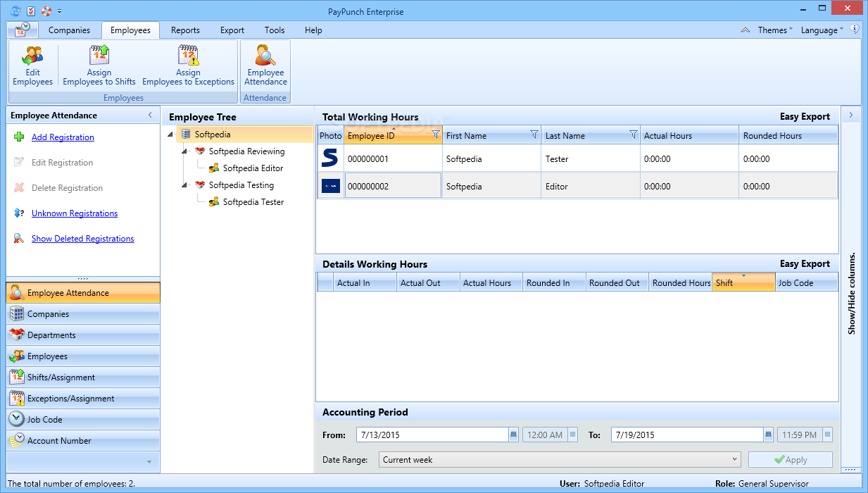Image resolution: width=868 pixels, height=493 pixels.
Task: Switch to the Employees ribbon tab
Action: [x=130, y=30]
